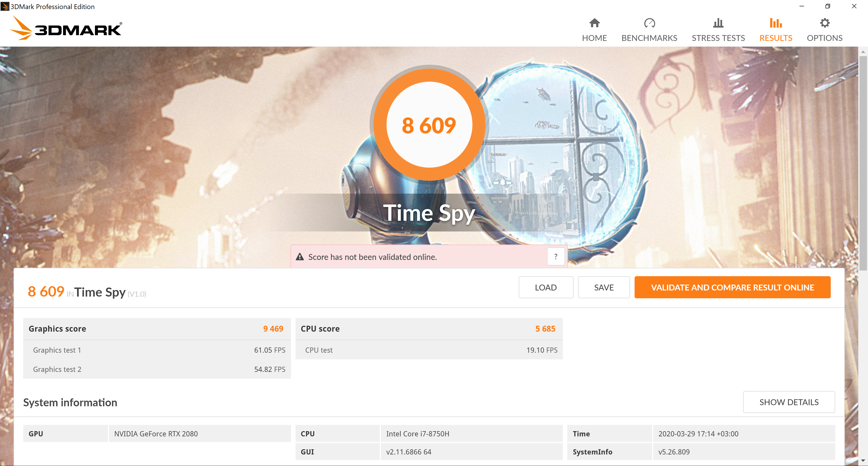Screen dimensions: 868x466
Task: Switch to the BENCHMARKS tab label
Action: tap(649, 38)
